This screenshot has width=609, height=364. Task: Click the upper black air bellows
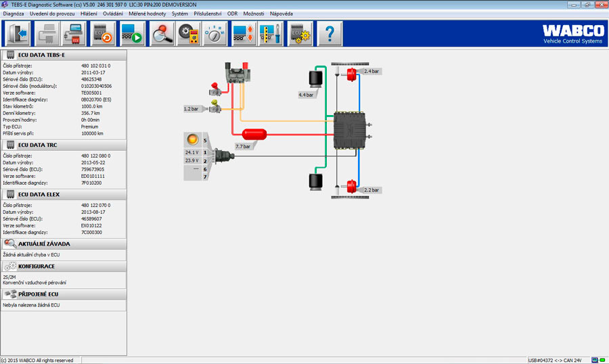pos(315,78)
